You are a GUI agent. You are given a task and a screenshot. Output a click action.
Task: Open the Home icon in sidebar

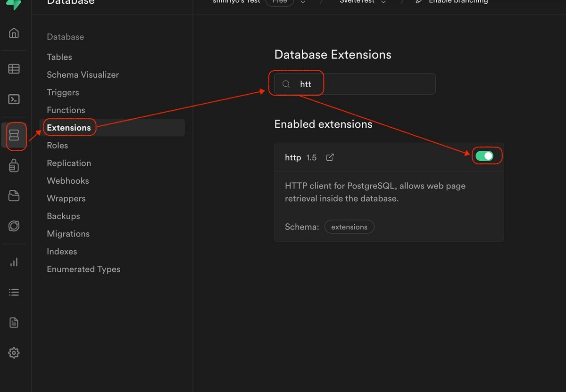[x=14, y=33]
